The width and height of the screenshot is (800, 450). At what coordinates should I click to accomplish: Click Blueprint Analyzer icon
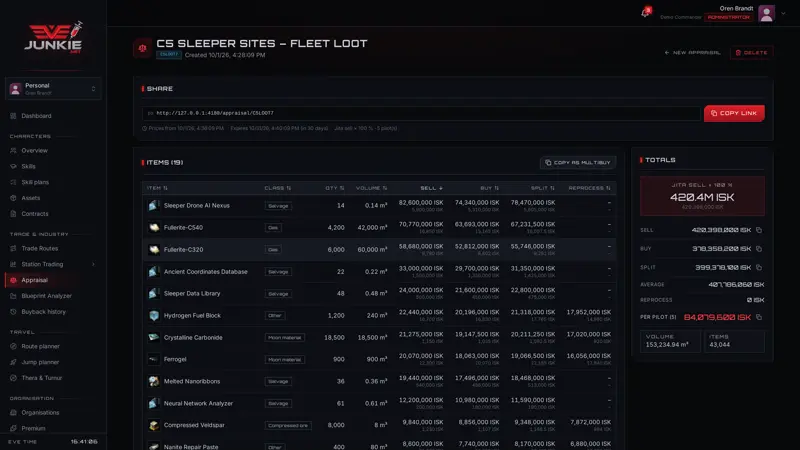pyautogui.click(x=13, y=296)
